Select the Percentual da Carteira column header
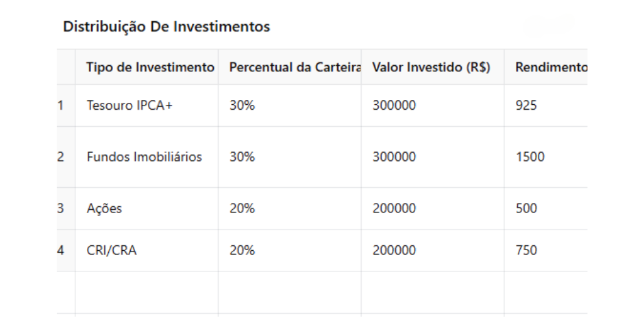Viewport: 644px width, 329px height. (x=295, y=68)
